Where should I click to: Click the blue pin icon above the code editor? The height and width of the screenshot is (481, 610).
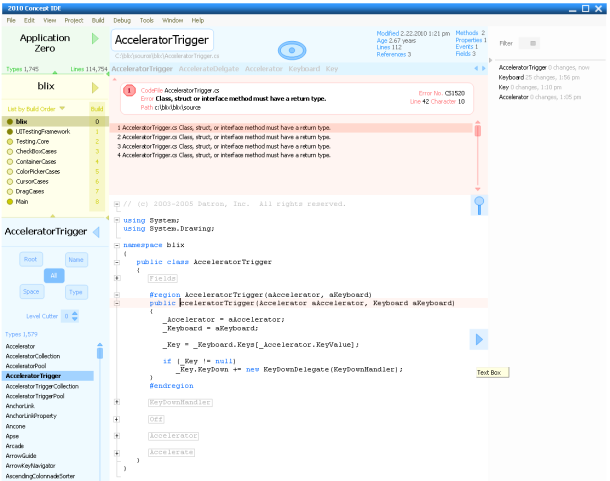click(479, 205)
